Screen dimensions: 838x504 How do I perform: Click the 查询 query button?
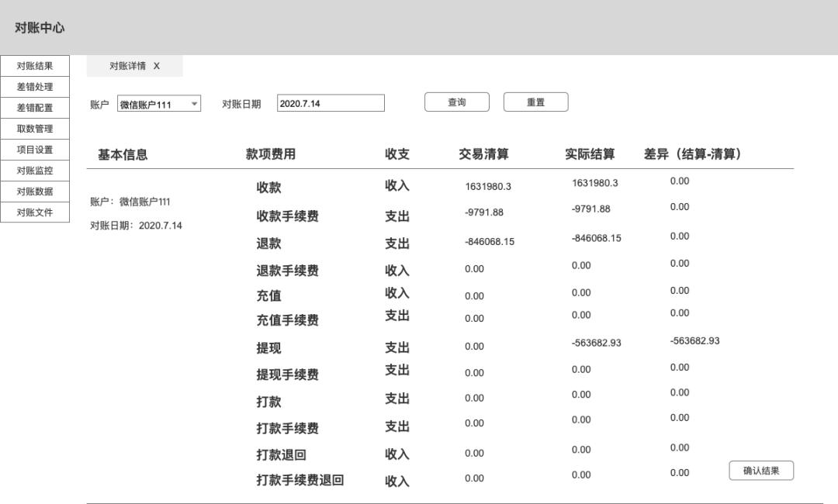coord(456,102)
